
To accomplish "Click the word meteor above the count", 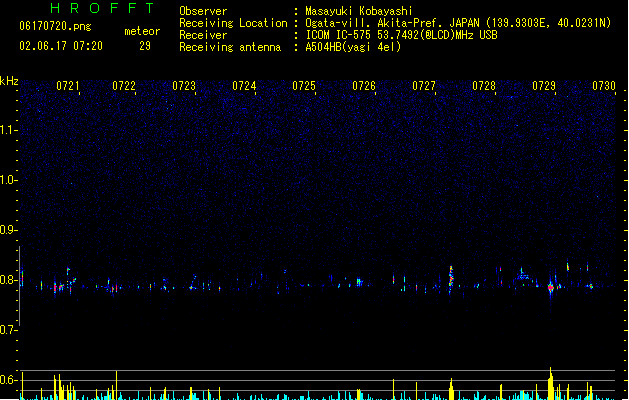I will [142, 31].
